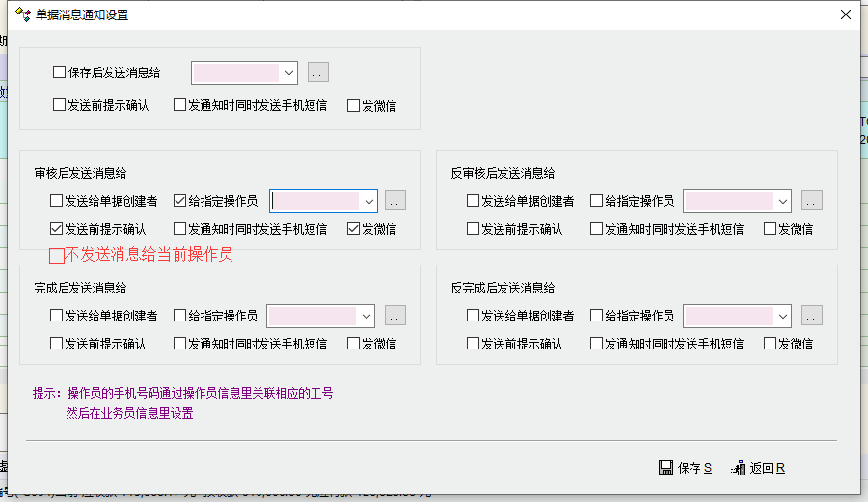Viewport: 868px width, 502px height.
Task: Uncheck 发微信 in 审核后发送消息给 section
Action: tap(354, 229)
